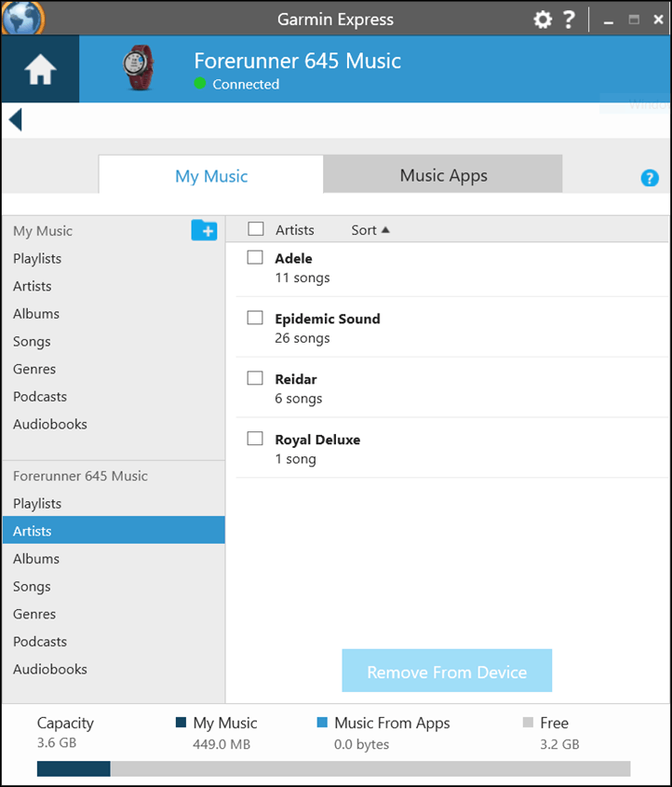672x787 pixels.
Task: Switch to the My Music tab
Action: [x=211, y=174]
